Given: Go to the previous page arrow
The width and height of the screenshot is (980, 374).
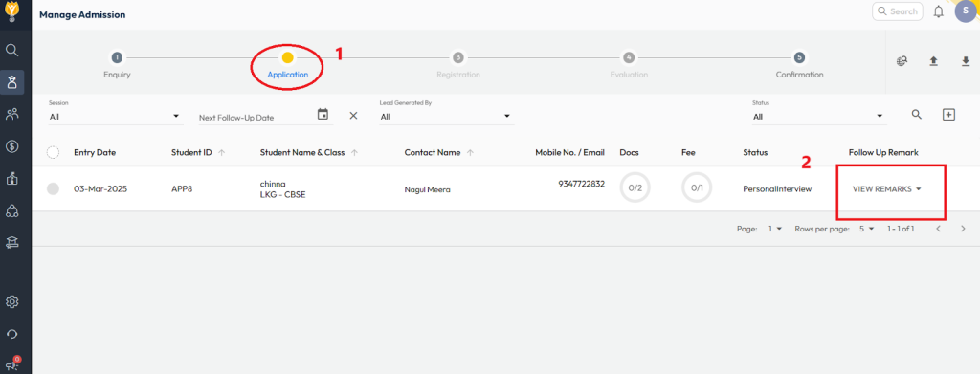Looking at the screenshot, I should [x=938, y=230].
